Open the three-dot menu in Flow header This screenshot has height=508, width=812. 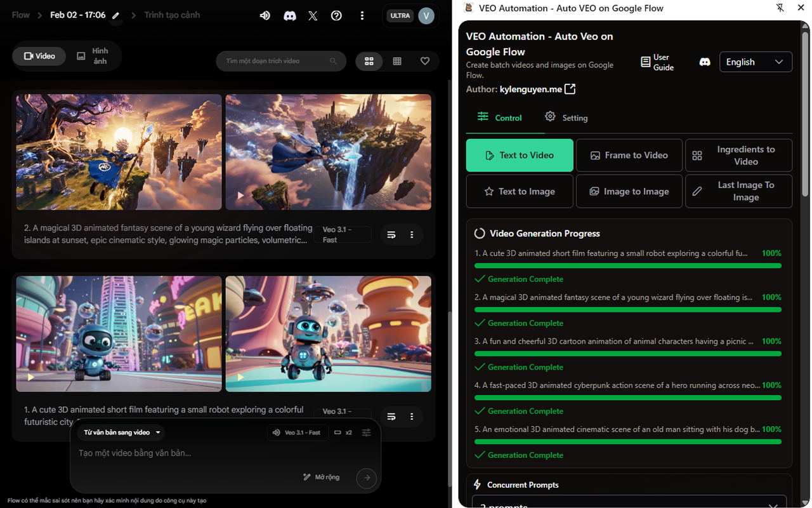click(362, 16)
